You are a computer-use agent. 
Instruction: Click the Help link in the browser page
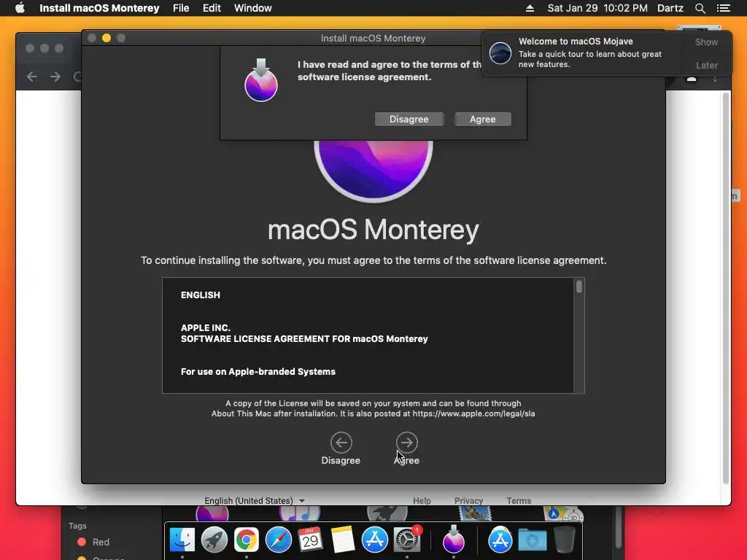point(422,500)
